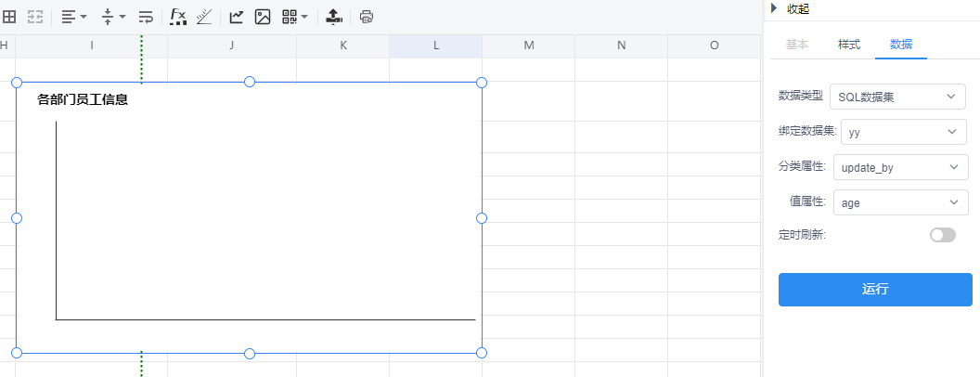This screenshot has width=980, height=377.
Task: Switch to the 基本 tab
Action: (797, 45)
